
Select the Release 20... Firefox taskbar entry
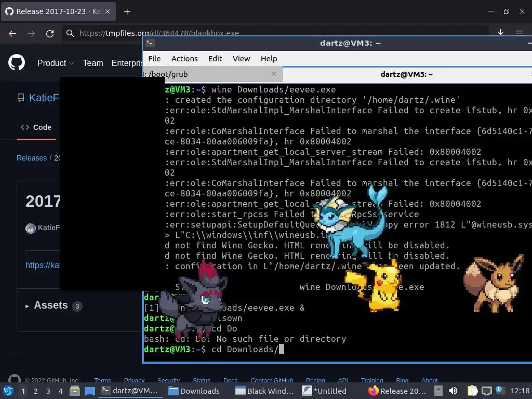tap(397, 391)
